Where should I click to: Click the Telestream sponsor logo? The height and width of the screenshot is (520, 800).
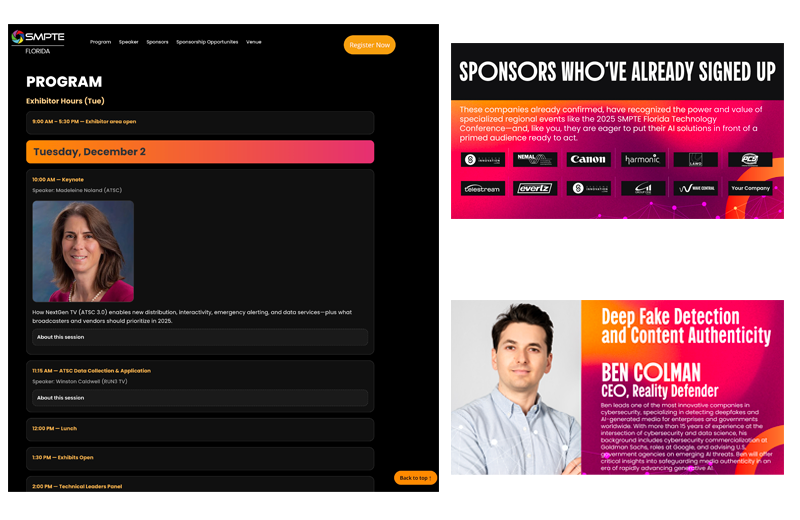482,188
